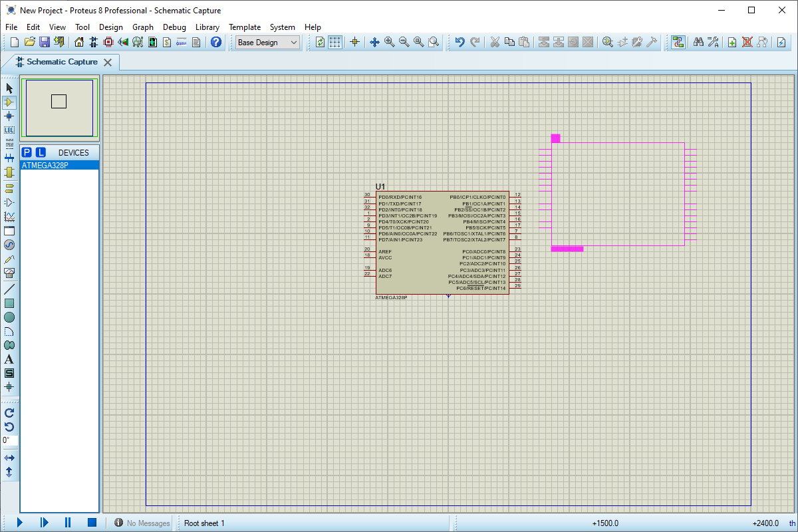The height and width of the screenshot is (532, 798).
Task: Click the No Messages status button
Action: click(142, 523)
